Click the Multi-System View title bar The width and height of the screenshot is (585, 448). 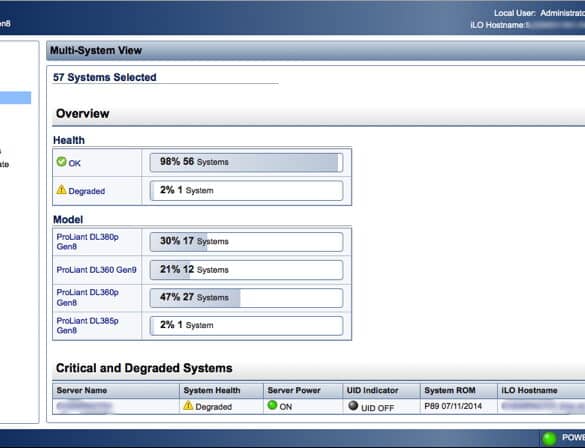316,51
